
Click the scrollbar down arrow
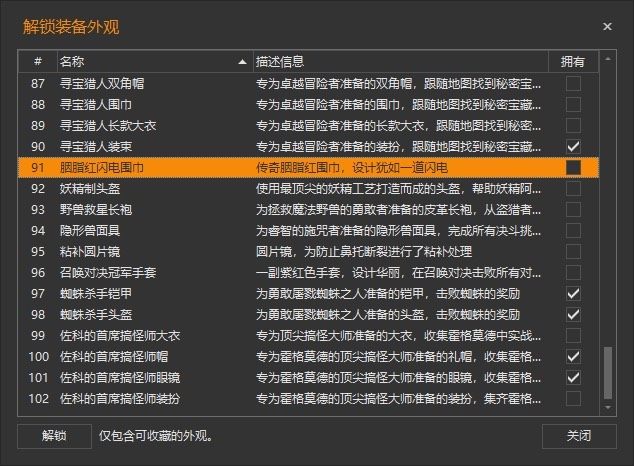click(x=607, y=408)
